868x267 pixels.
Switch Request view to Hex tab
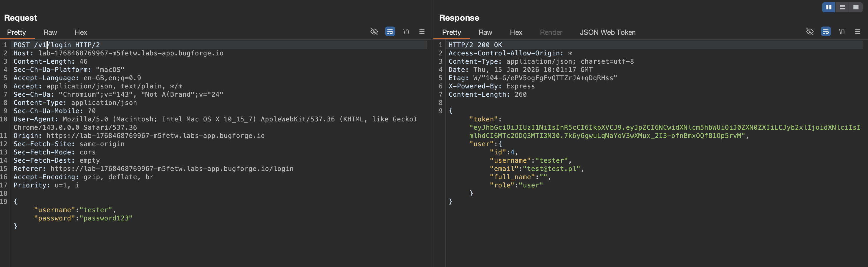click(81, 32)
